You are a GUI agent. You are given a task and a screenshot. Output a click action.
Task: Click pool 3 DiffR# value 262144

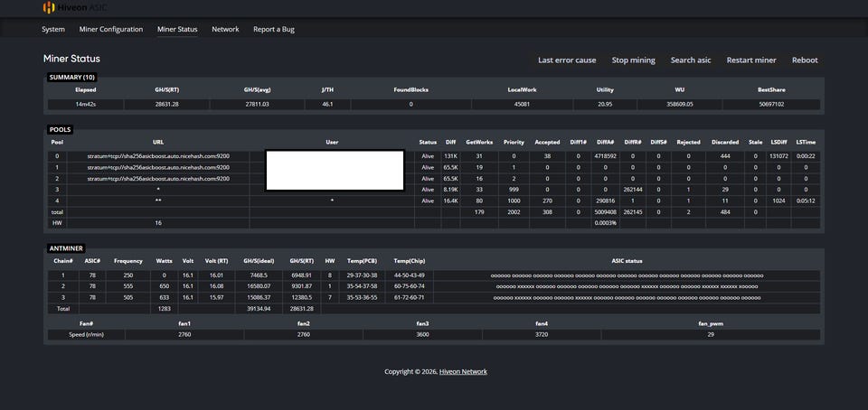[632, 190]
